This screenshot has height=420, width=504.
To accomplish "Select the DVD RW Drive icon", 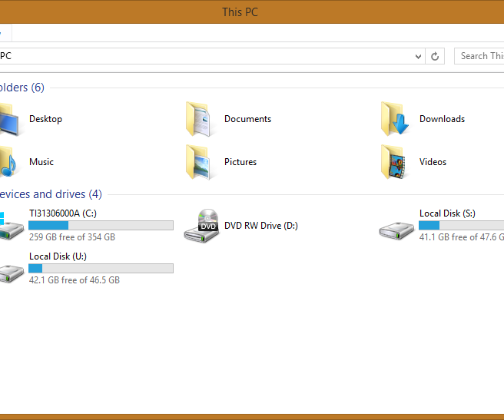I will tap(201, 226).
